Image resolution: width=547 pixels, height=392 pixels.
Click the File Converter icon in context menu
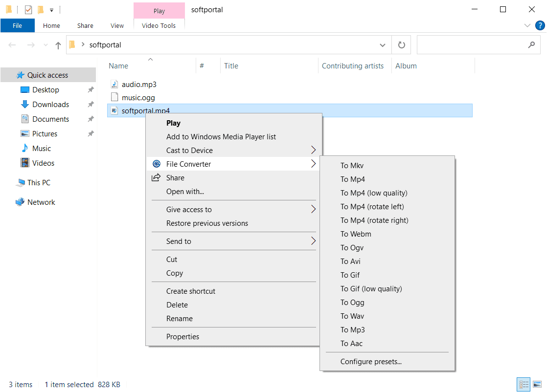(157, 164)
